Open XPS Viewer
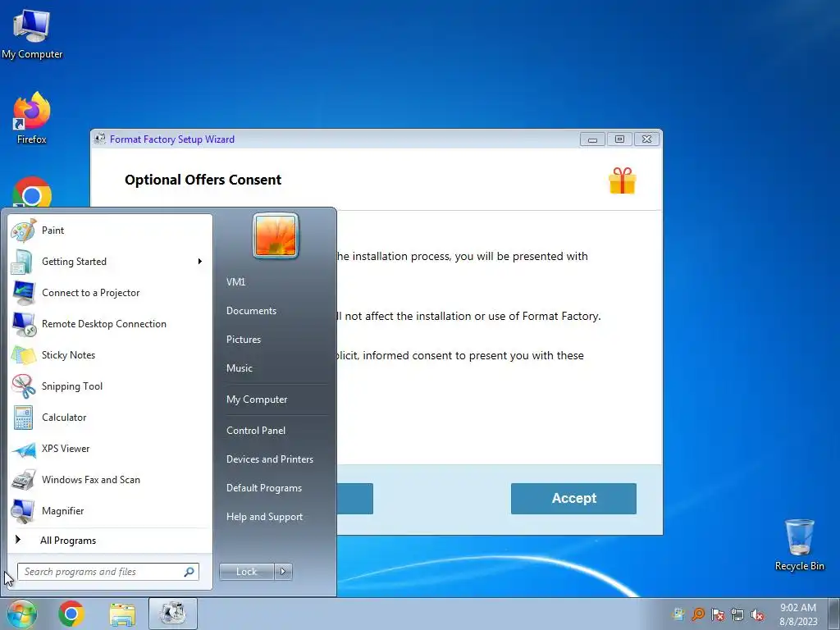The width and height of the screenshot is (840, 630). [110, 449]
